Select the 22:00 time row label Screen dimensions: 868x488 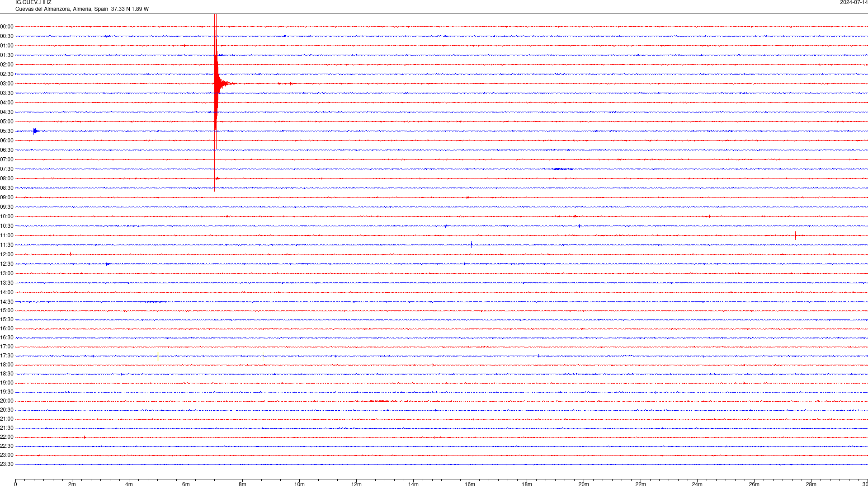[7, 437]
